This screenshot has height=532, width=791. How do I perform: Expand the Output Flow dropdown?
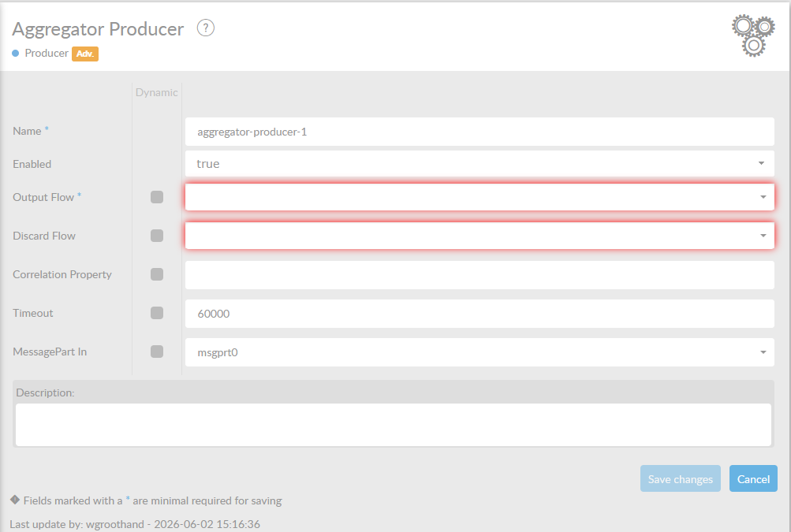click(479, 197)
